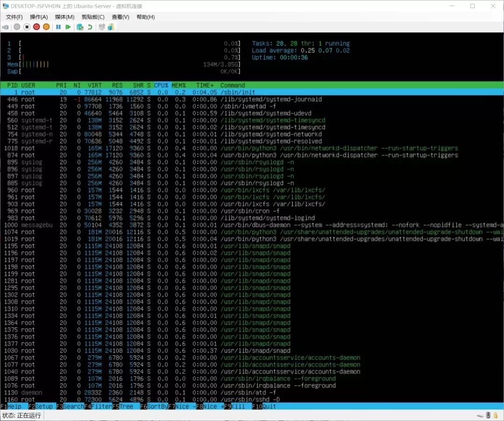Sort by the TIME+ column header
The image size is (504, 421).
[x=205, y=85]
